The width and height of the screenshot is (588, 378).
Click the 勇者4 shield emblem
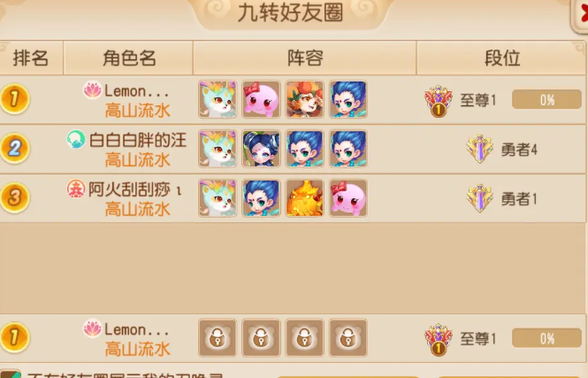[x=479, y=149]
